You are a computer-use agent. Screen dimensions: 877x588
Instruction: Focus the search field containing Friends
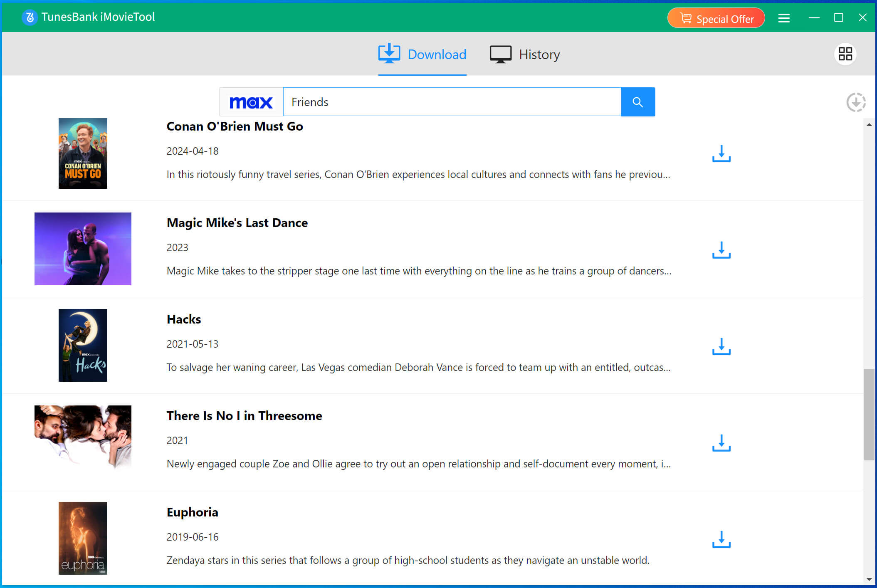coord(452,102)
